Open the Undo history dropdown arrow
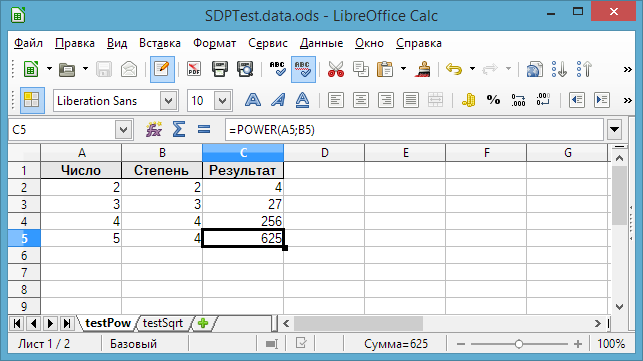This screenshot has width=643, height=361. point(472,69)
